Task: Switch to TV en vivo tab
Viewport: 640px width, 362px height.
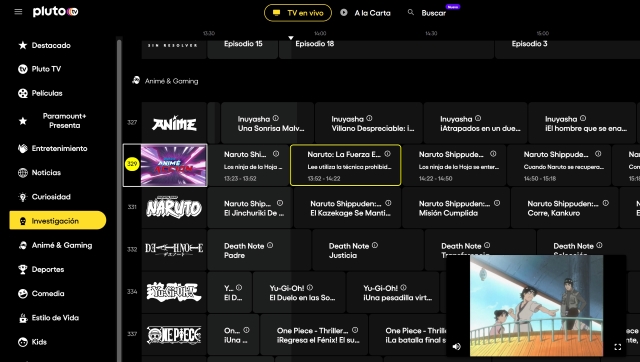Action: [298, 13]
